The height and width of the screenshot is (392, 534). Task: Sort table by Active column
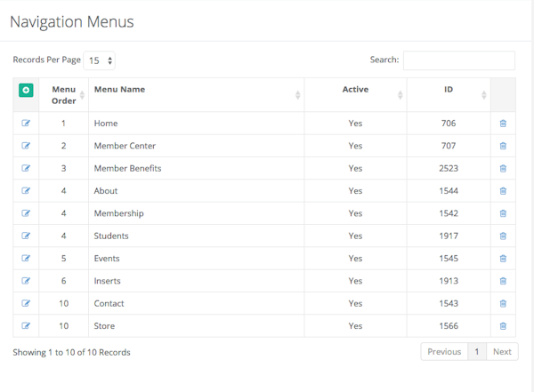pyautogui.click(x=355, y=95)
